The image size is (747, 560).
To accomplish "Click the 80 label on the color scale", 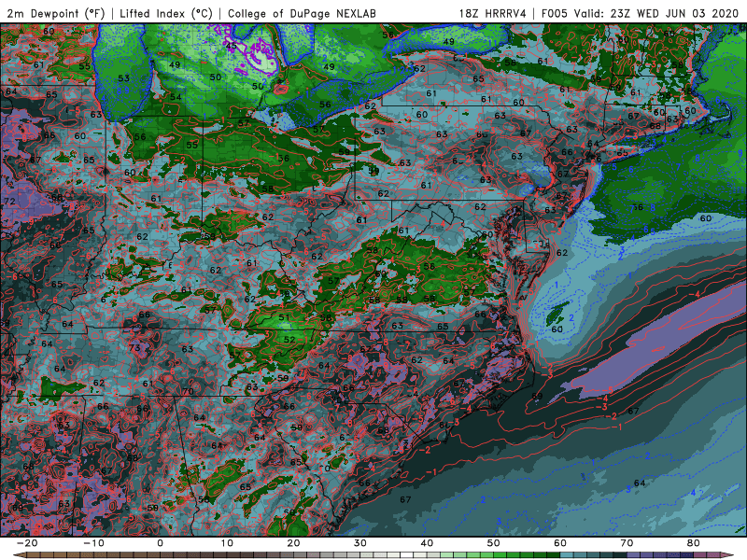I will (694, 543).
